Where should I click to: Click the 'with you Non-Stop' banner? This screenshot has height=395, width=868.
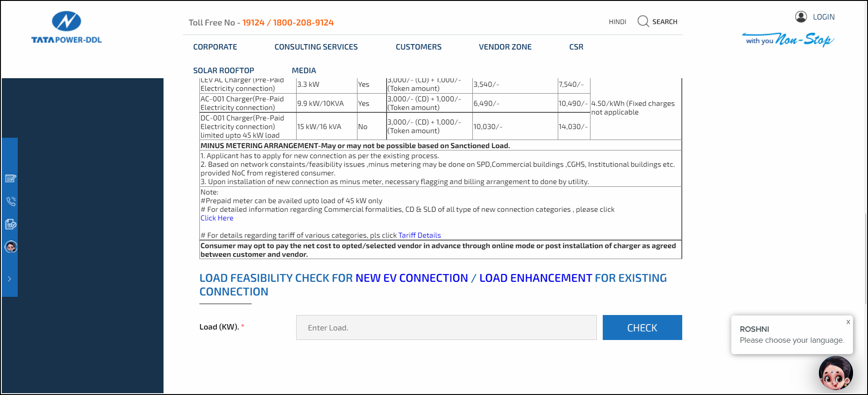click(x=788, y=40)
